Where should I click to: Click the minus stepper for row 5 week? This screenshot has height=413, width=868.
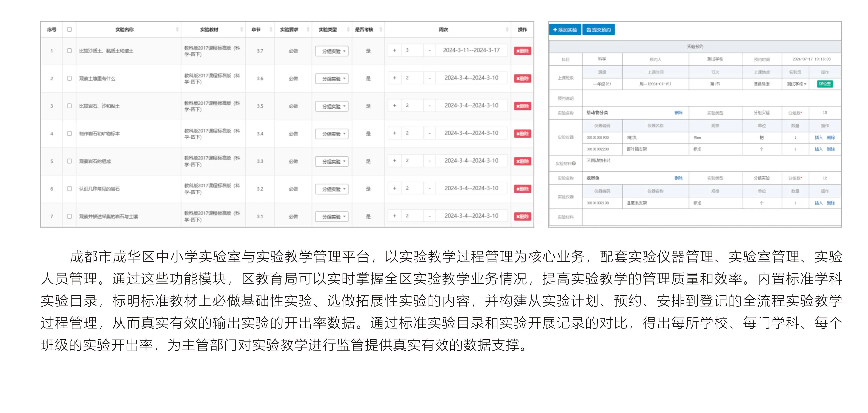[x=429, y=161]
